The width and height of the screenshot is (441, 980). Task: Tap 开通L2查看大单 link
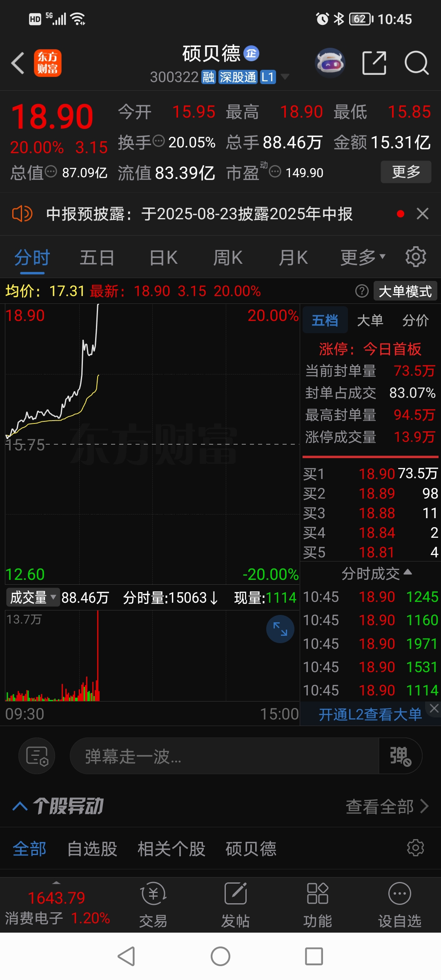(x=370, y=714)
